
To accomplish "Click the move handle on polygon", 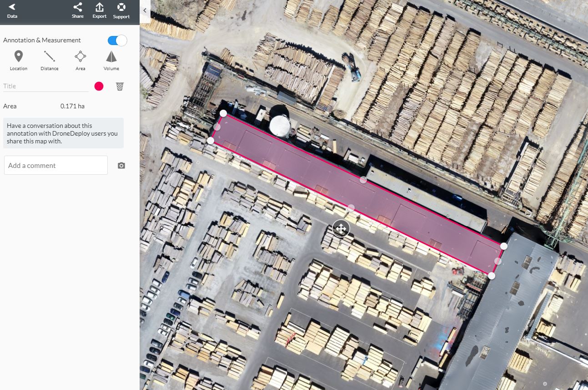I will pos(341,228).
